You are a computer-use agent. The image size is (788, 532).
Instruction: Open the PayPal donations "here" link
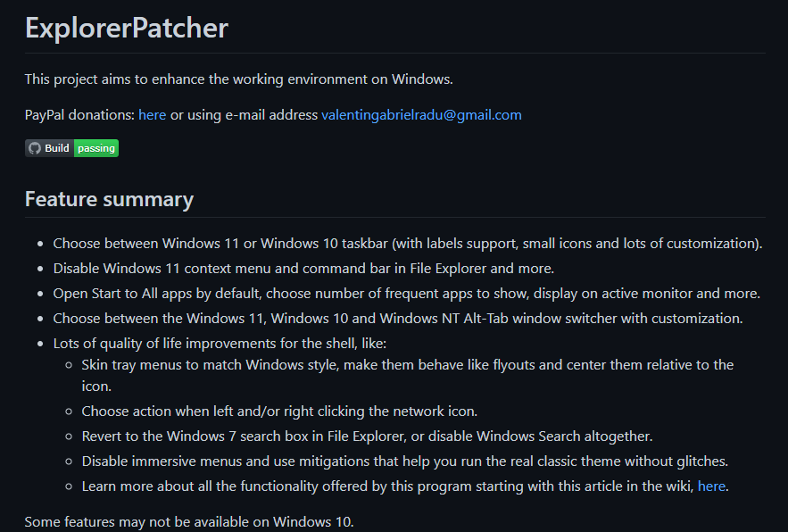click(152, 115)
